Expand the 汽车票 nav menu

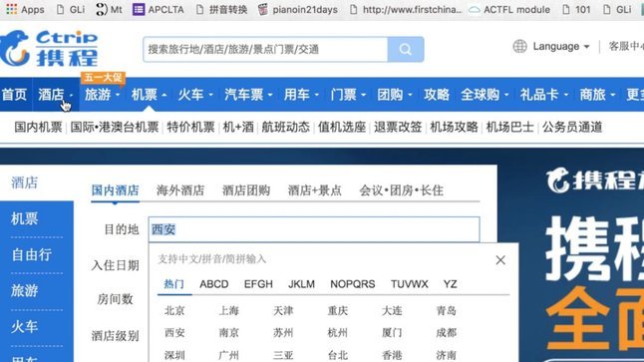point(248,95)
